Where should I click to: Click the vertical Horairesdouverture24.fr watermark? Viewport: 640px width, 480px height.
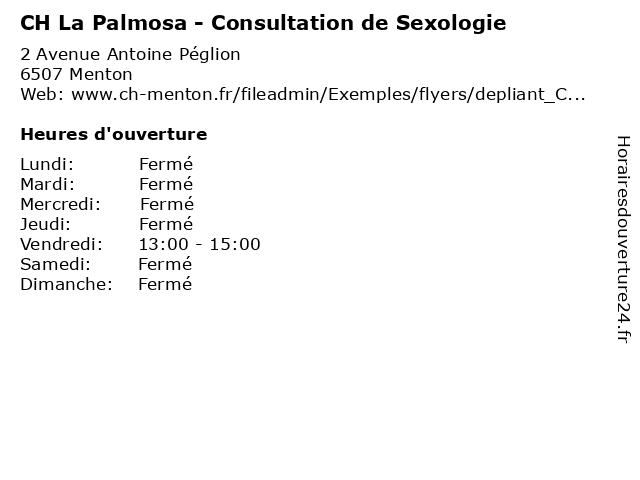tap(623, 239)
